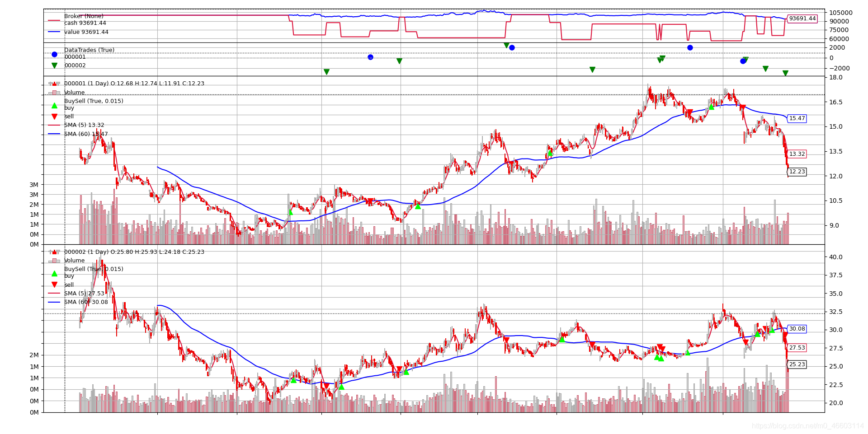Click the value 93691.44 legend label
The width and height of the screenshot is (868, 434).
coord(86,32)
